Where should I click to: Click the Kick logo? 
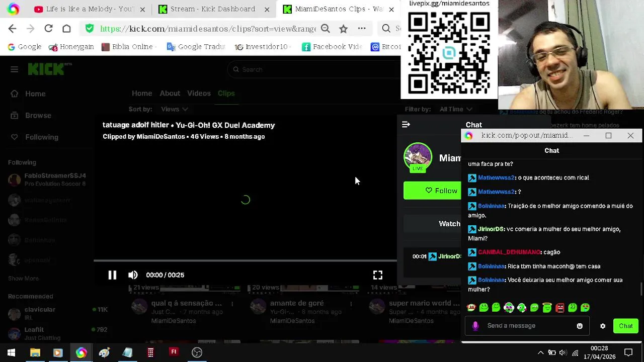(x=49, y=69)
